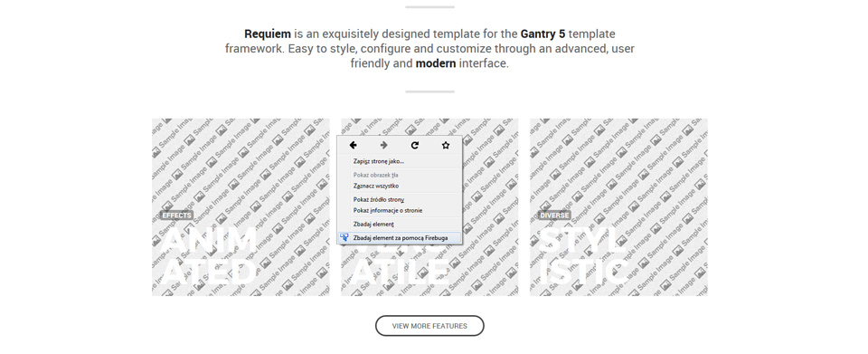Open the ANIMATED sample image card
This screenshot has height=354, width=868.
tap(241, 207)
